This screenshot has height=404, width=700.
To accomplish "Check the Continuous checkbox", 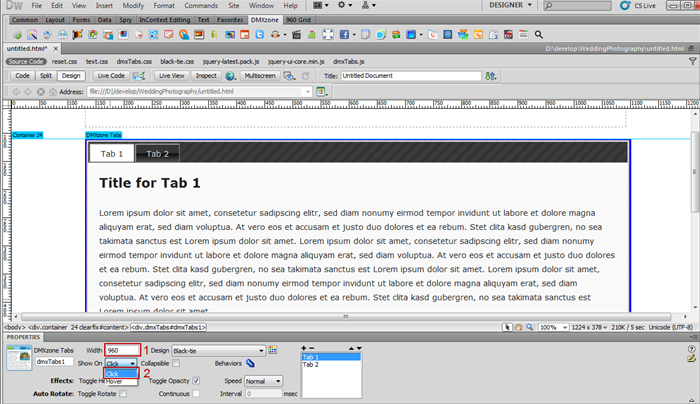I will (196, 393).
